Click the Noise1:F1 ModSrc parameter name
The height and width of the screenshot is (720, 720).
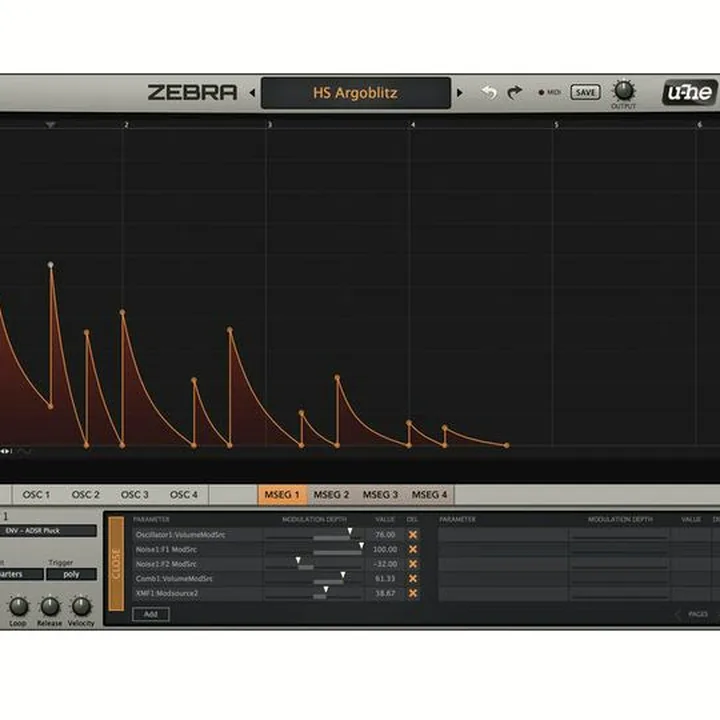coord(166,549)
